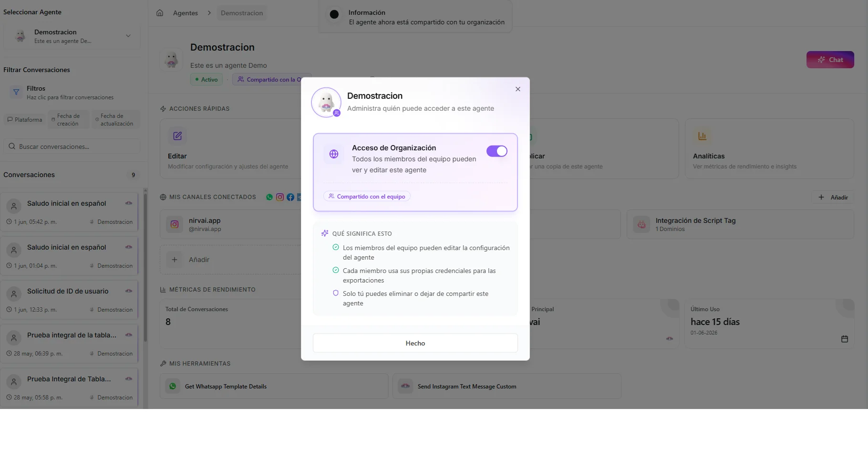Open Prueba integral de la tabla conversation

tap(69, 343)
